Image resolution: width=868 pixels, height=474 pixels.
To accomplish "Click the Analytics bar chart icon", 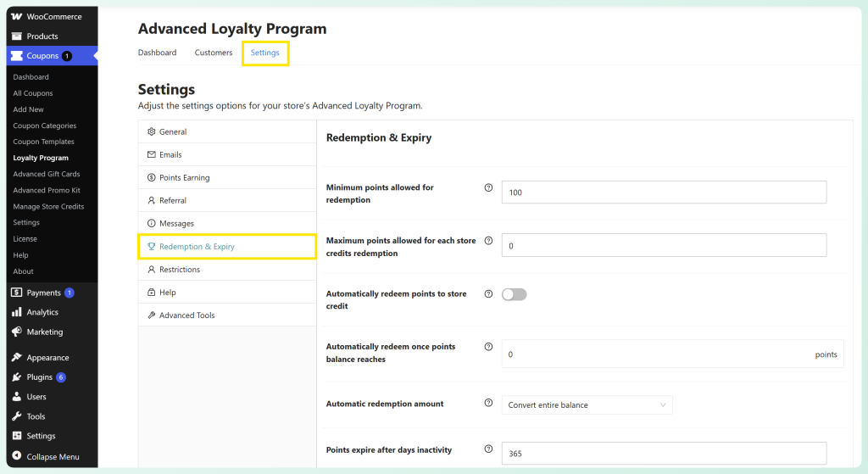I will tap(17, 312).
